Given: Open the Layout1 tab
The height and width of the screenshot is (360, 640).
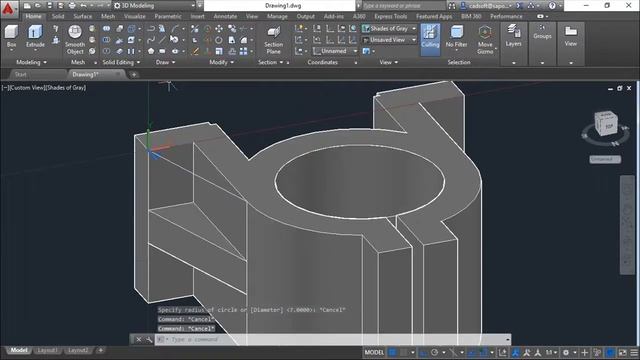Looking at the screenshot, I should click(x=47, y=351).
